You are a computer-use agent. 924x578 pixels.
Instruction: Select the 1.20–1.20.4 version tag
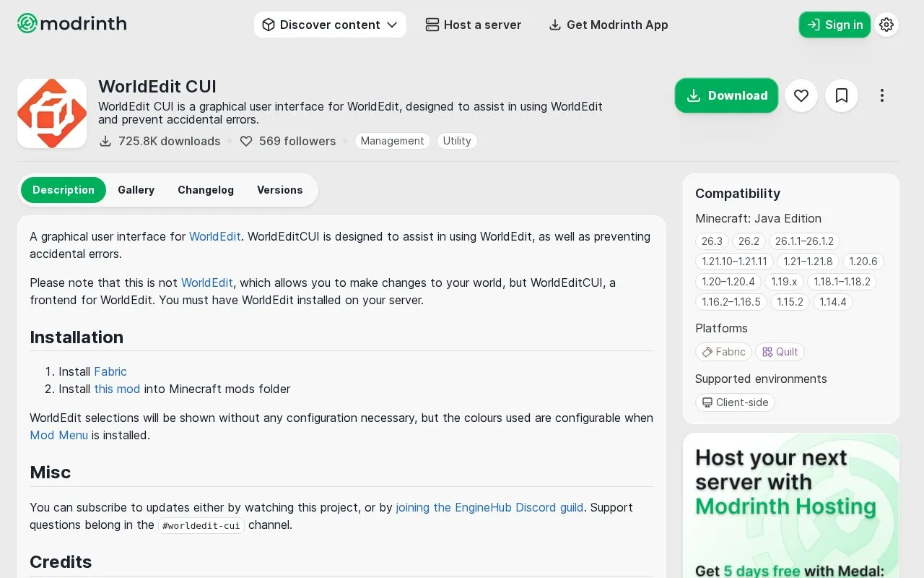pos(728,282)
